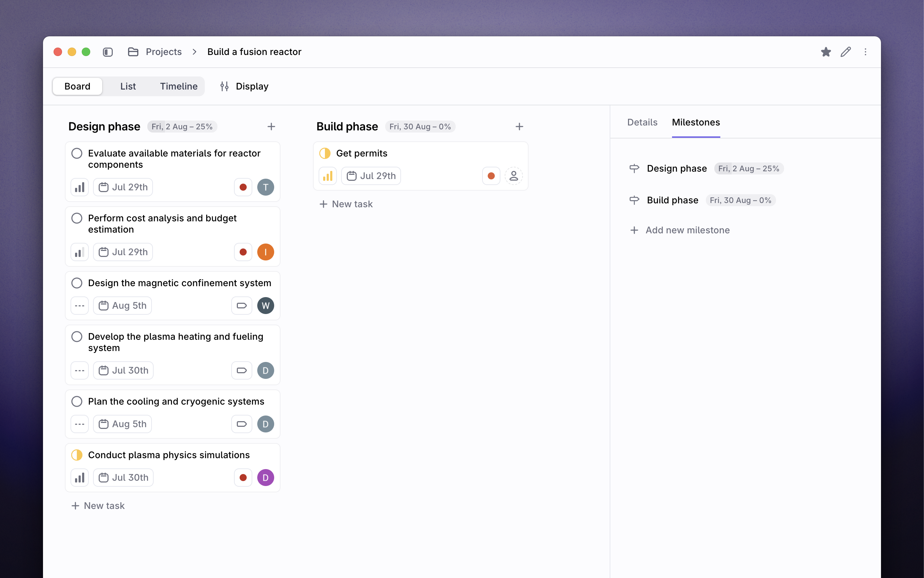This screenshot has height=578, width=924.
Task: Set priority on Design the magnetic confinement card
Action: [80, 306]
